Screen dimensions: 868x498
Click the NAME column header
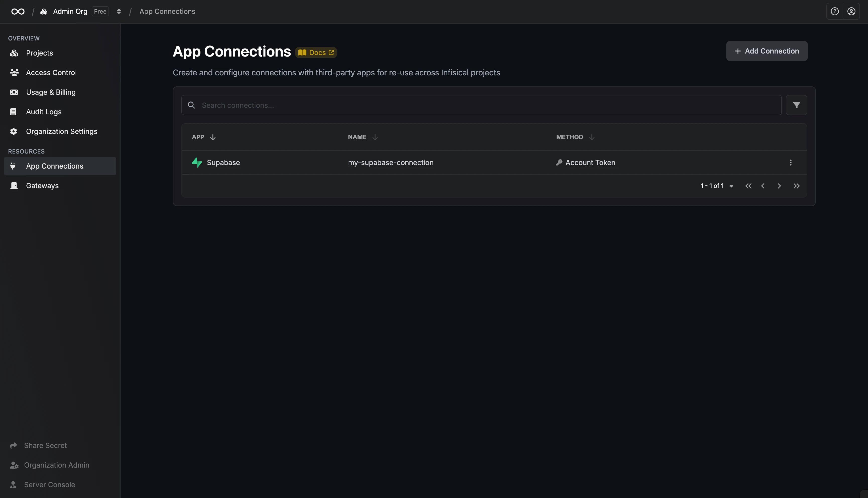(357, 137)
